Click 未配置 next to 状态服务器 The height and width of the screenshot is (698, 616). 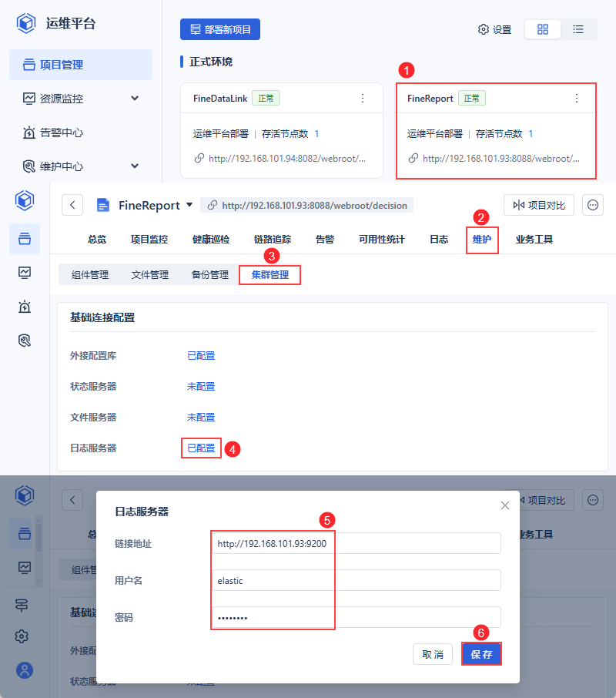(201, 387)
